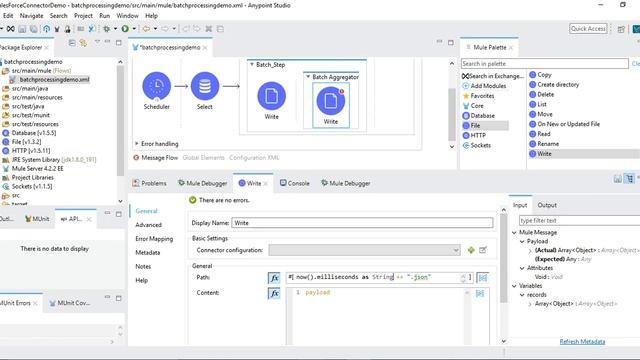The image size is (640, 360).
Task: Select the Move file operation
Action: 541,114
